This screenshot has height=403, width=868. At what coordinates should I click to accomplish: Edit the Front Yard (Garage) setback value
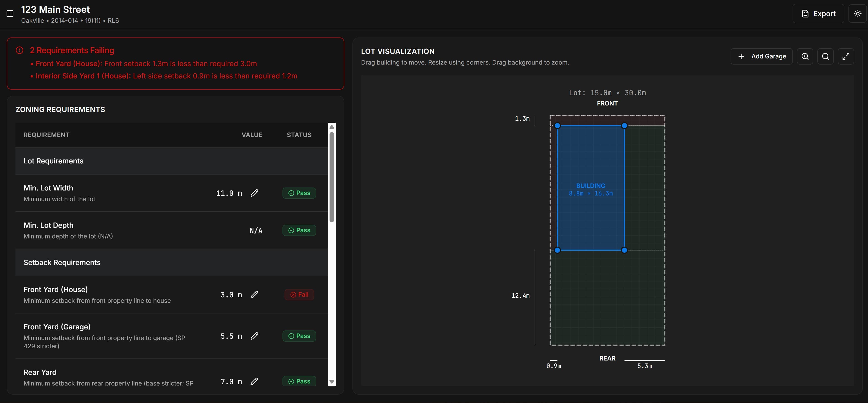pyautogui.click(x=254, y=336)
